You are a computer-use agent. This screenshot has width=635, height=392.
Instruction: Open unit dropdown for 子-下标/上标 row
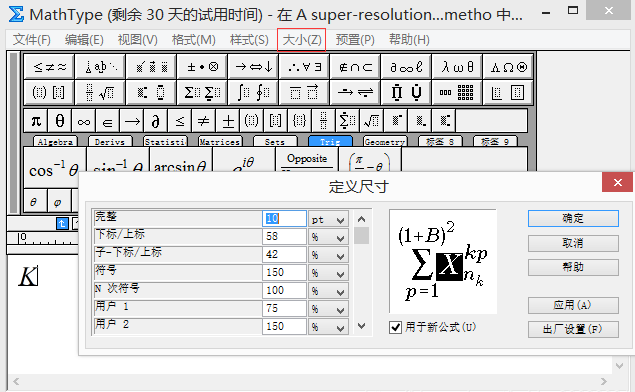[328, 255]
